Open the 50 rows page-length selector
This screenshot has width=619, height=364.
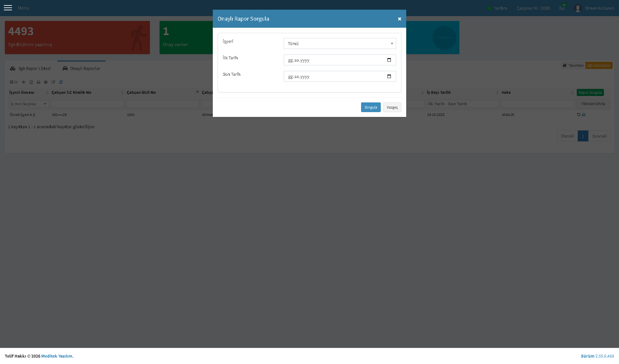14,82
